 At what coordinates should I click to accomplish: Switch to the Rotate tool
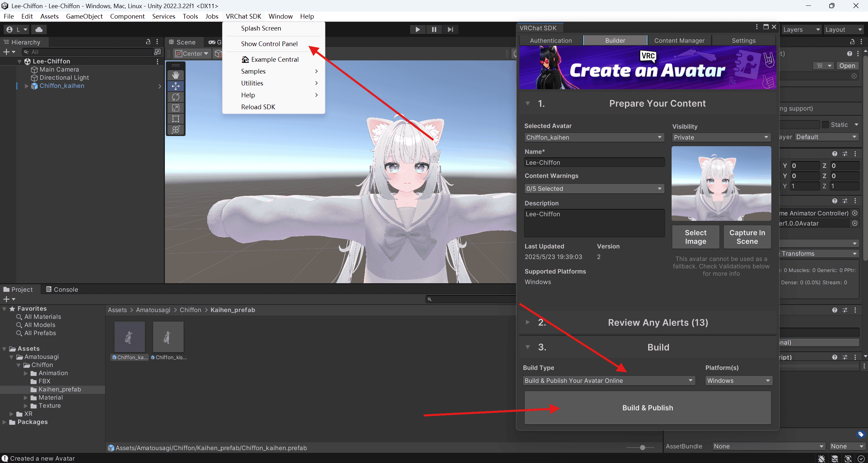[176, 97]
